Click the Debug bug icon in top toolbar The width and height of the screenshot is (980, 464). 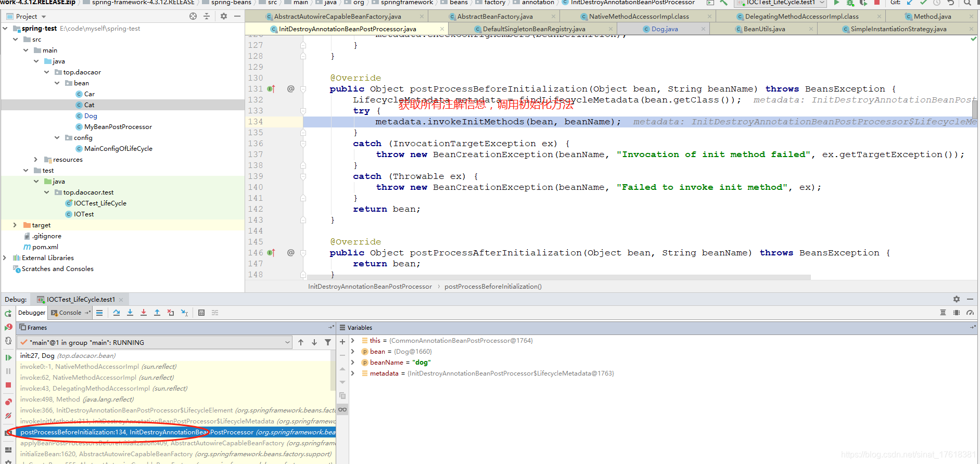[x=850, y=3]
